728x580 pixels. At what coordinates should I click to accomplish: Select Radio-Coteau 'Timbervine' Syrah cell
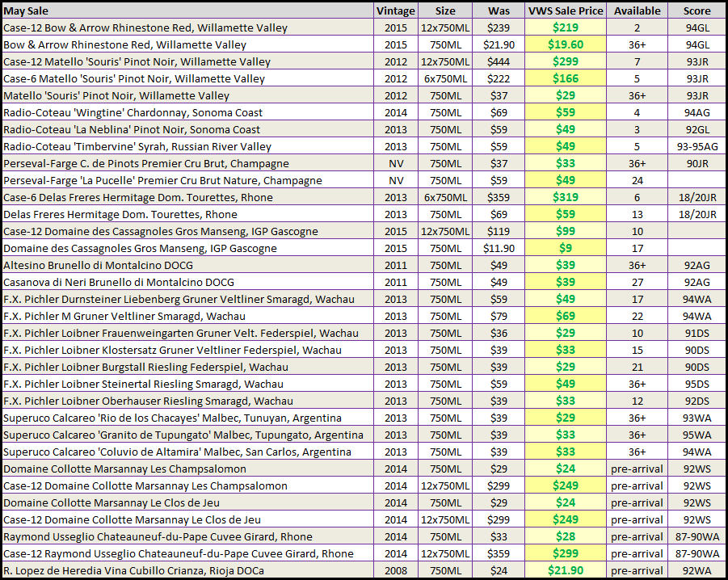pos(187,147)
